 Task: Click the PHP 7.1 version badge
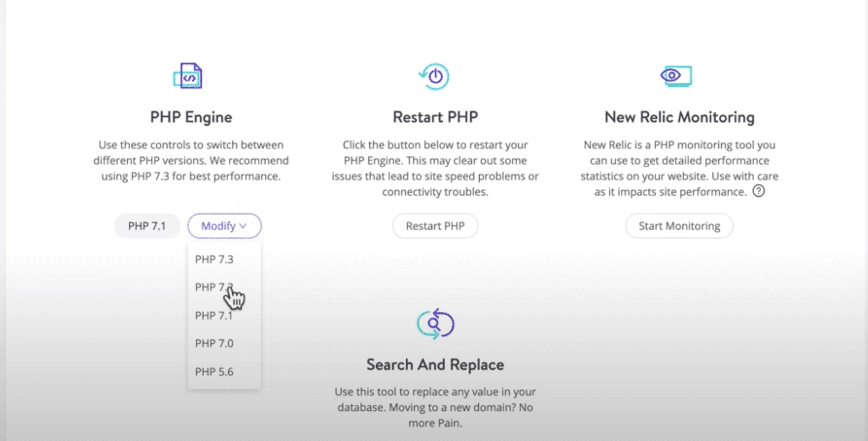(x=147, y=226)
